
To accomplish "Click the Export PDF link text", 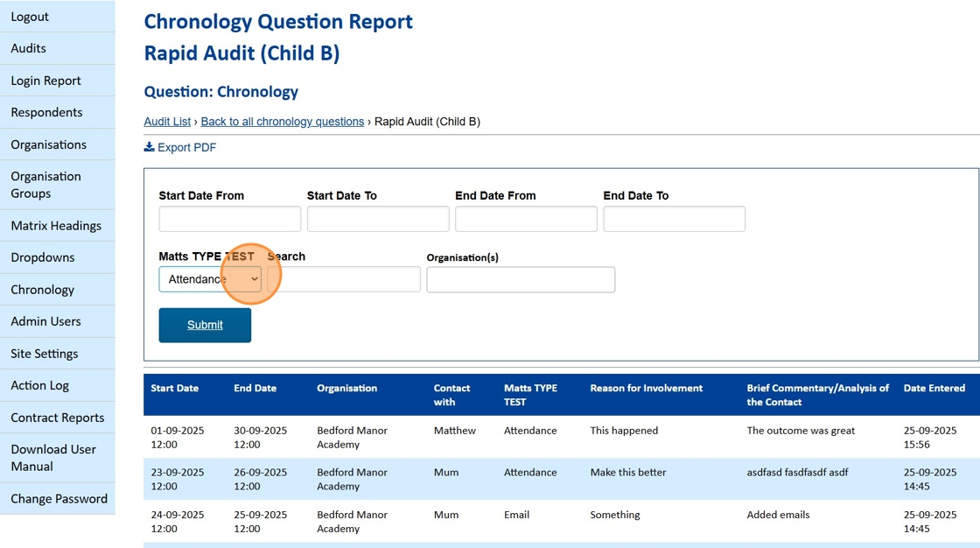I will click(187, 148).
